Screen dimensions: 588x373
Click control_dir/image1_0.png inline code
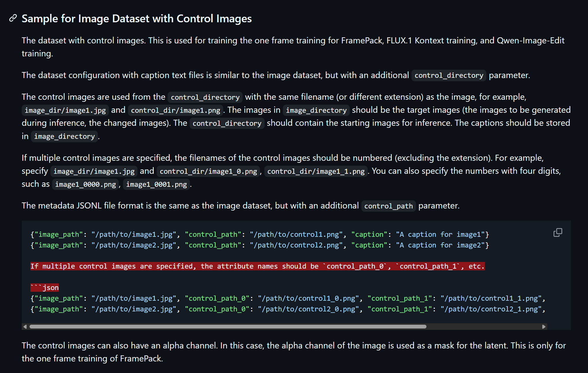coord(208,171)
